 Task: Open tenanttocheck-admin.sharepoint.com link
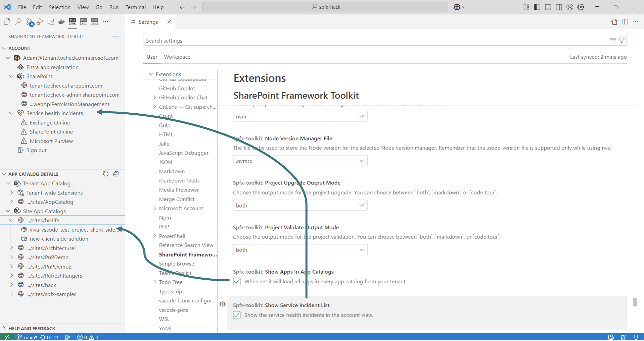pyautogui.click(x=75, y=95)
